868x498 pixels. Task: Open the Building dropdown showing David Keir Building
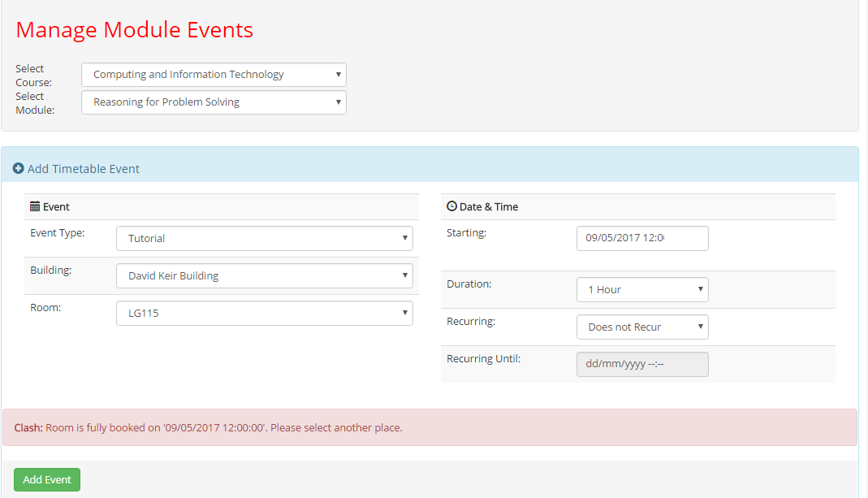point(264,275)
